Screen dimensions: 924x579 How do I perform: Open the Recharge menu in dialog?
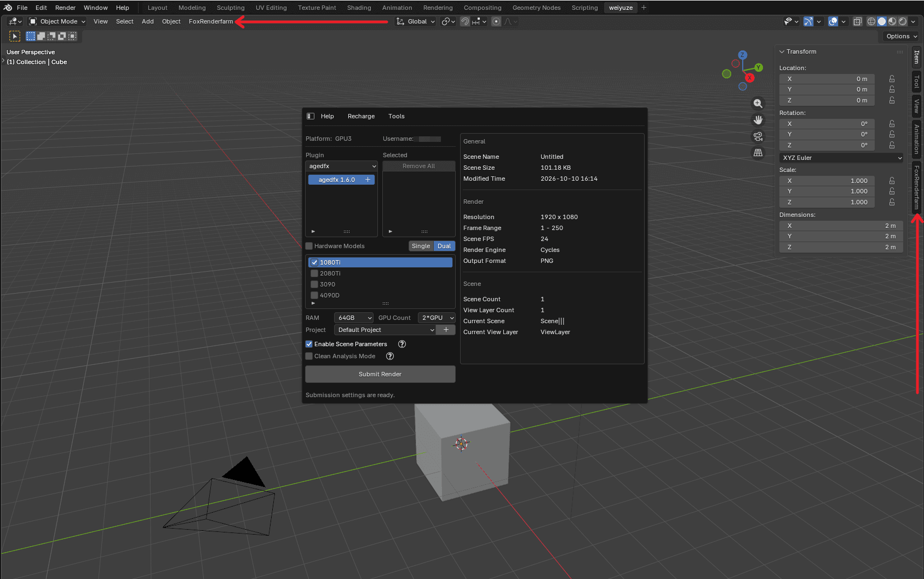pyautogui.click(x=361, y=116)
